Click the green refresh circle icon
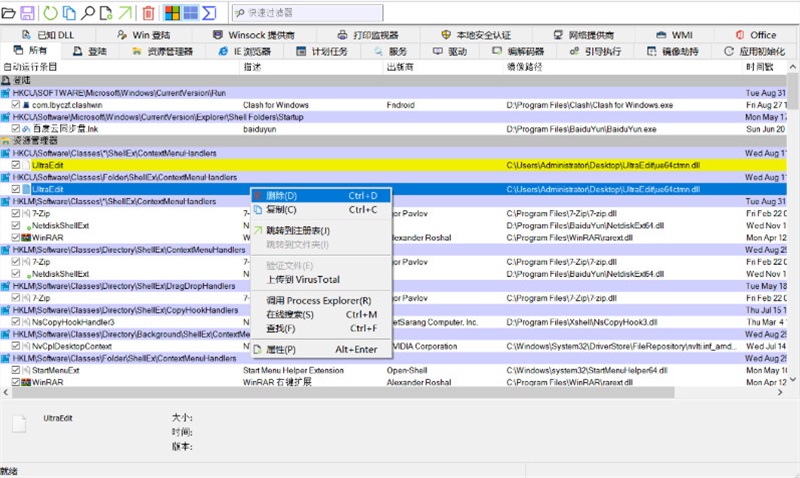This screenshot has height=478, width=800. click(x=51, y=13)
